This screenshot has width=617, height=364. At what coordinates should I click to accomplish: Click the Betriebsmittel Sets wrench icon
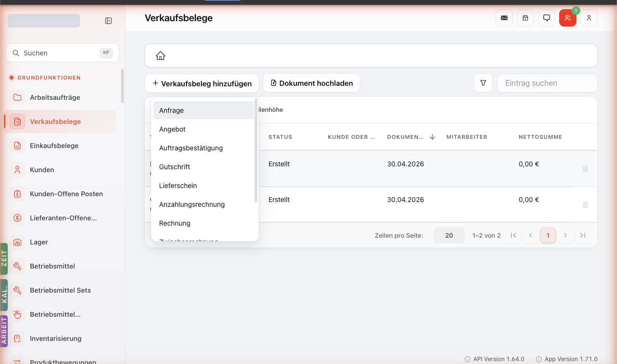click(x=17, y=290)
